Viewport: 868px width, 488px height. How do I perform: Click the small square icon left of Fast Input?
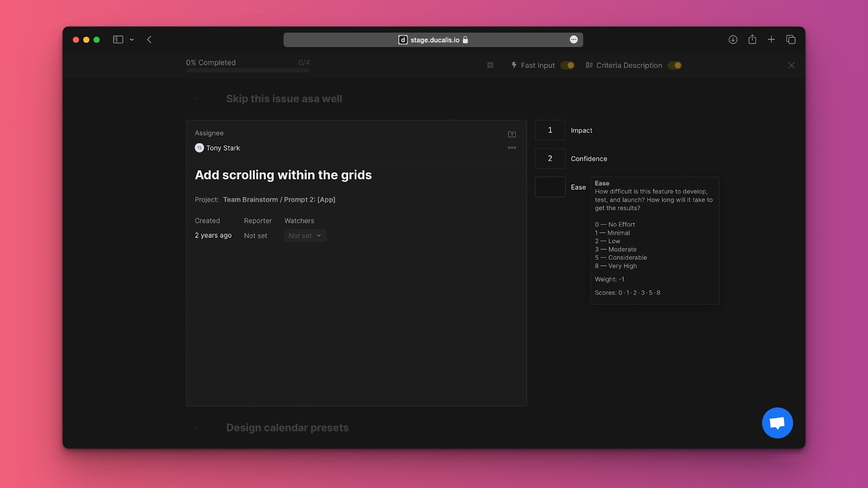click(x=490, y=65)
